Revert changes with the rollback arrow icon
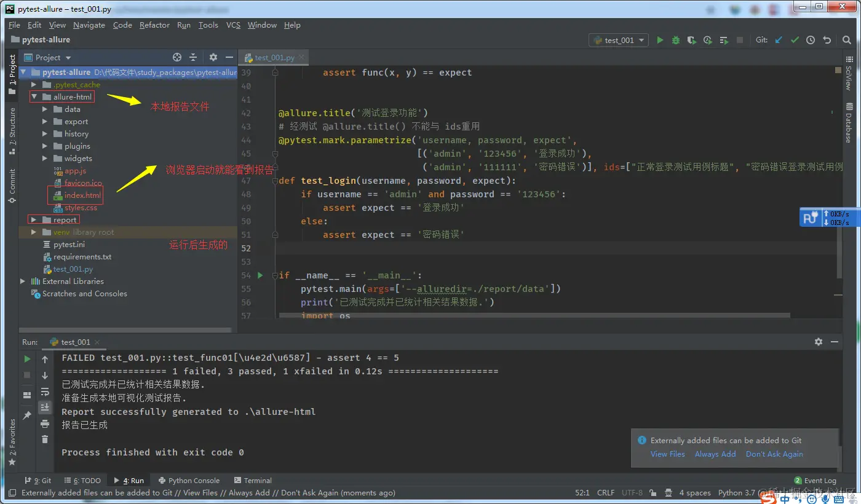 (827, 40)
